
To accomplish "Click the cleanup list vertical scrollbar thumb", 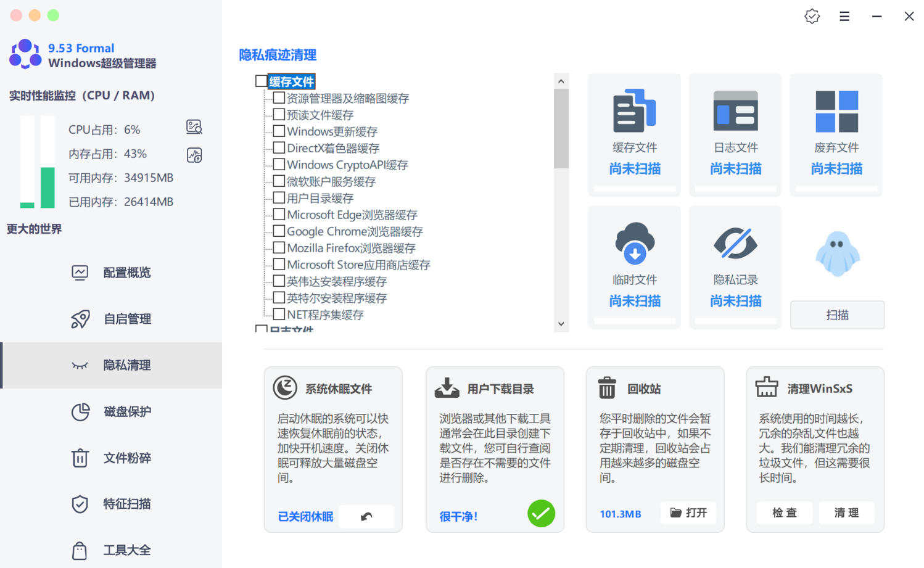I will click(561, 128).
